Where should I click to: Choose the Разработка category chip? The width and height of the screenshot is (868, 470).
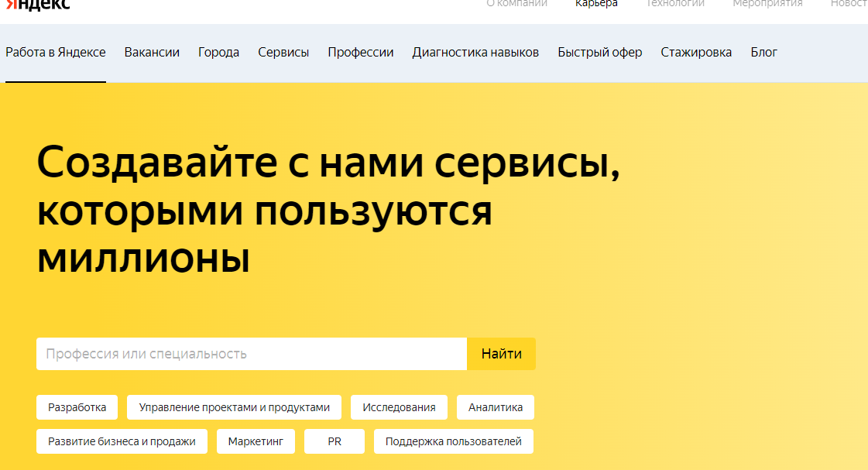(x=77, y=407)
